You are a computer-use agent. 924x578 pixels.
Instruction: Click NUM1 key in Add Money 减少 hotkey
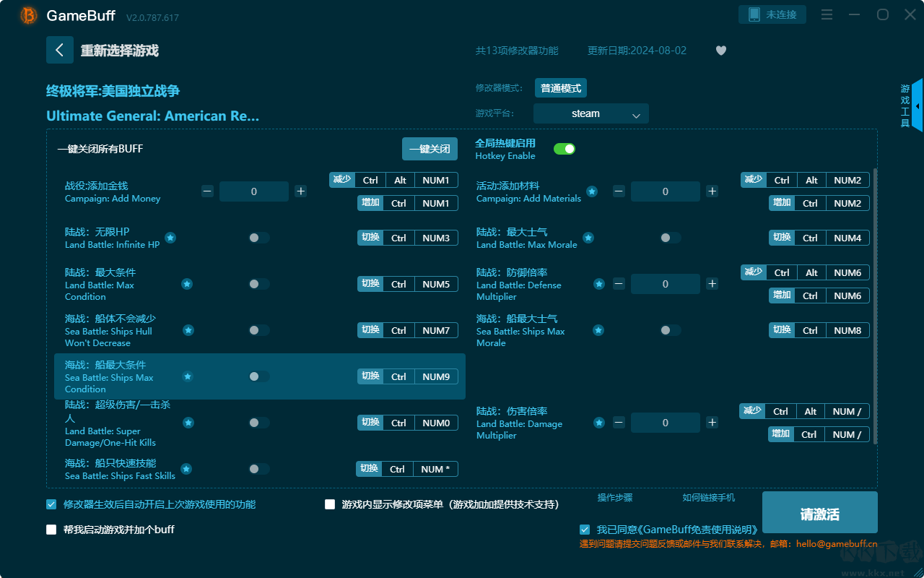436,180
